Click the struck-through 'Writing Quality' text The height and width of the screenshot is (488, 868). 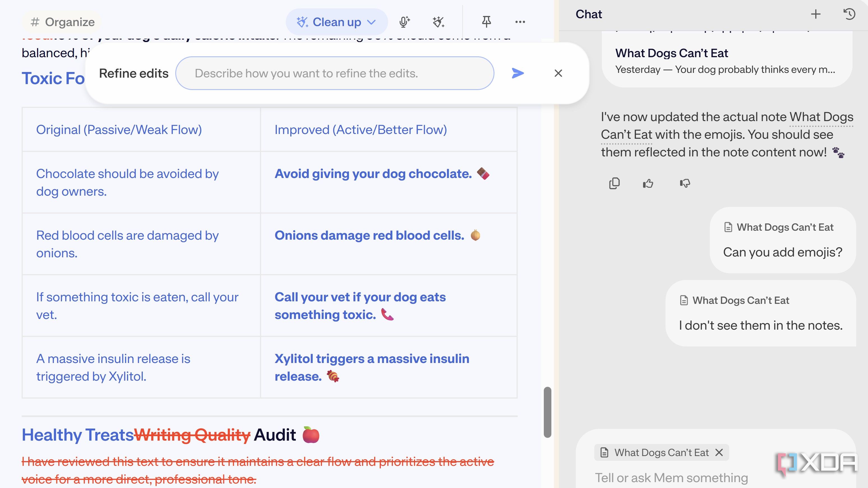point(192,435)
